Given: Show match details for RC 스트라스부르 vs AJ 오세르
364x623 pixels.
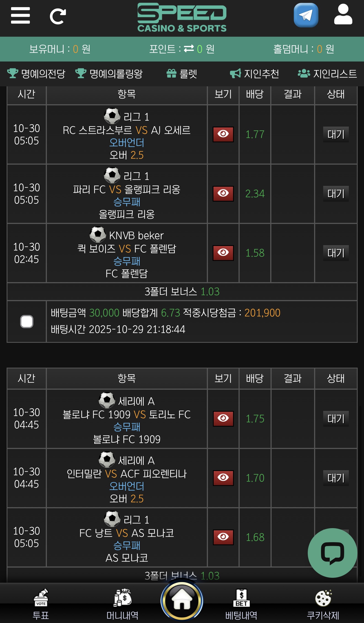Looking at the screenshot, I should (223, 134).
